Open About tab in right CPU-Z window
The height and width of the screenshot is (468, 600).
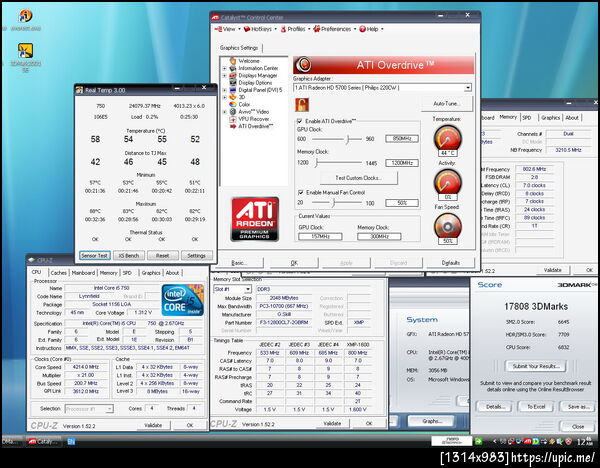(572, 118)
